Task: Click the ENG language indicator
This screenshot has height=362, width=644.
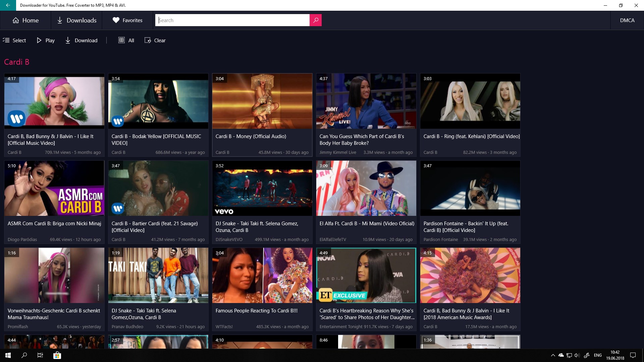Action: [598, 355]
